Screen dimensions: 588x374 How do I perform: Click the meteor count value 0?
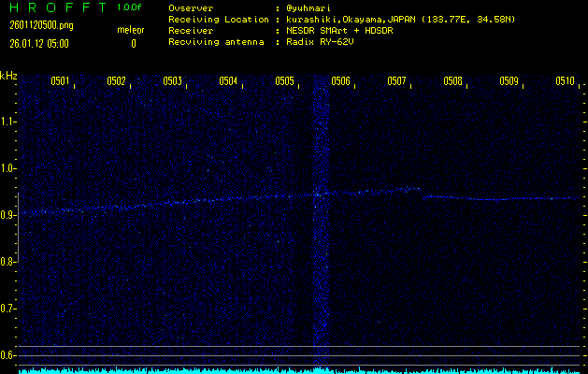pos(133,43)
